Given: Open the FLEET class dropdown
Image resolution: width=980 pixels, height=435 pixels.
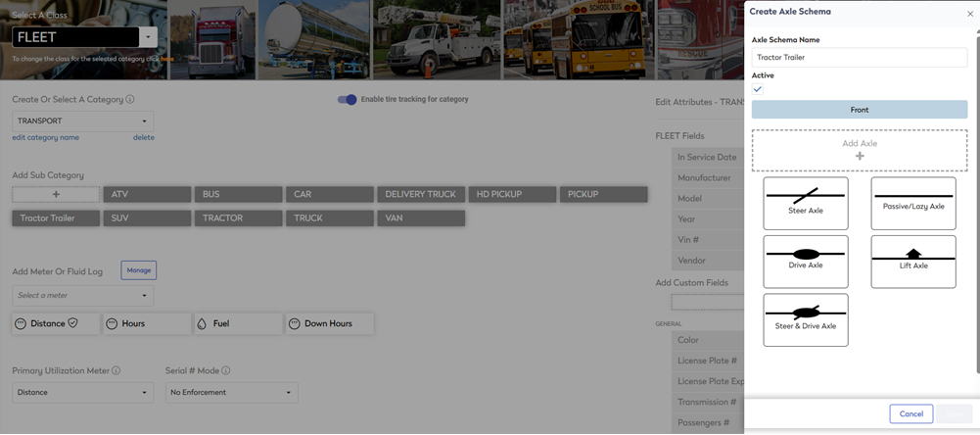Looking at the screenshot, I should pos(147,37).
